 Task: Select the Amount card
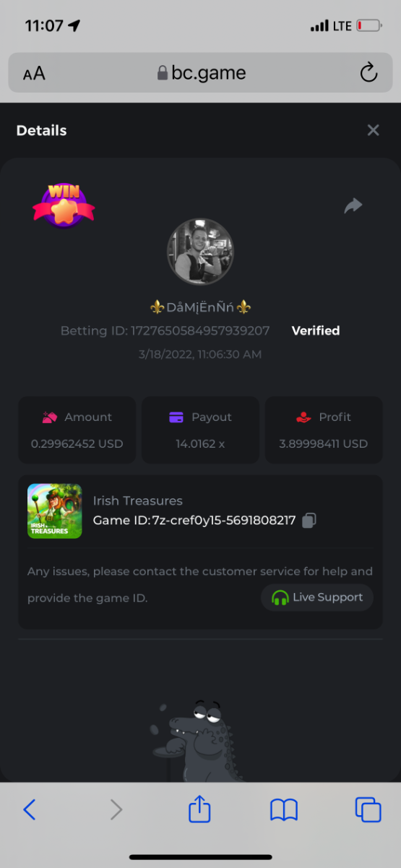(x=77, y=430)
